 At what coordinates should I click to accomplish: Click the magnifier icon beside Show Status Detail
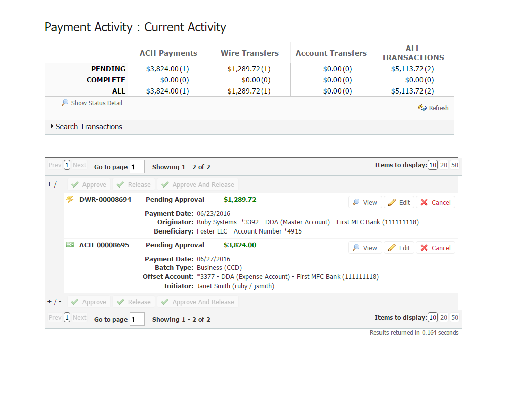click(65, 103)
